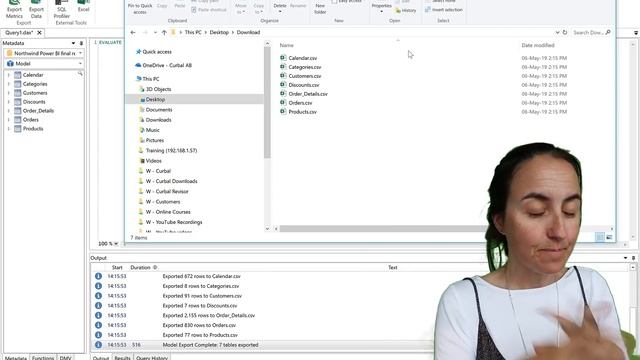The height and width of the screenshot is (360, 640).
Task: Select This PC in navigation pane
Action: click(x=147, y=79)
